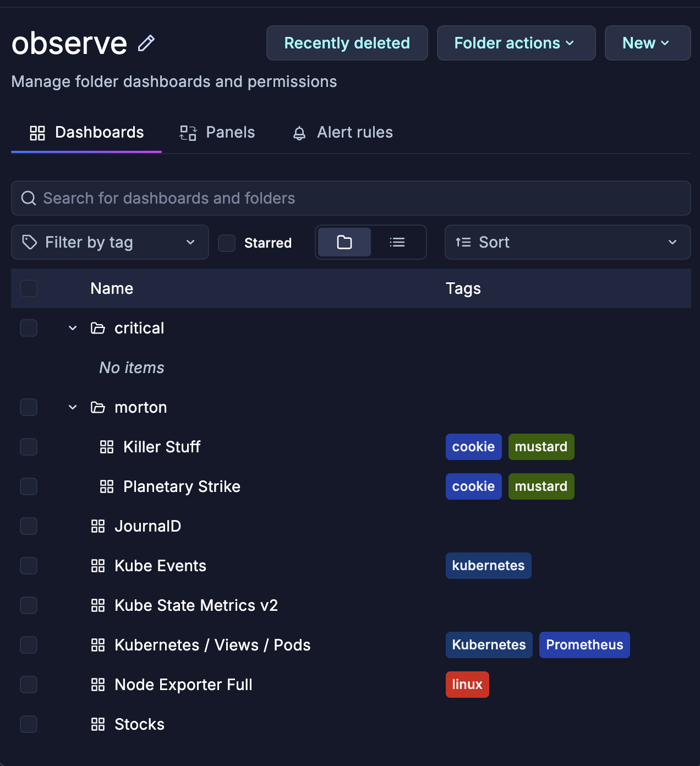Click the dashboard icon beside Killer Stuff
This screenshot has width=700, height=766.
click(107, 447)
